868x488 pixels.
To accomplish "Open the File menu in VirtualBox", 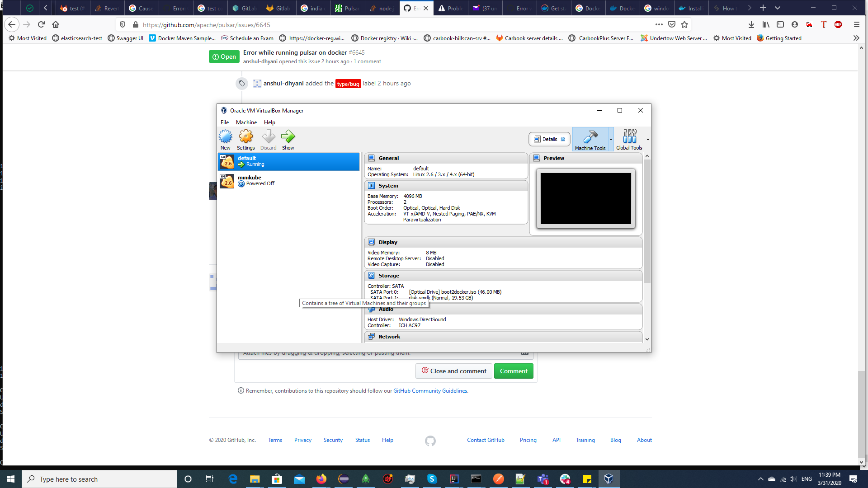I will pyautogui.click(x=225, y=122).
